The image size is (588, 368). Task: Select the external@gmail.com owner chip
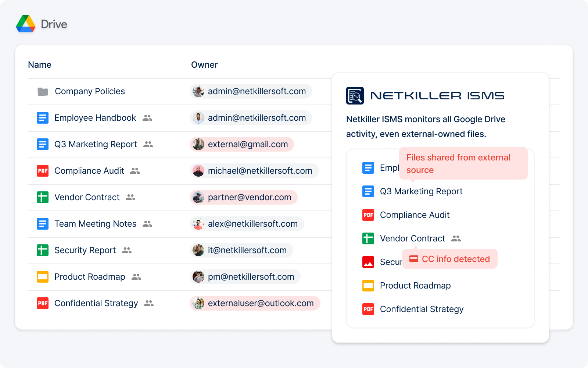(242, 144)
